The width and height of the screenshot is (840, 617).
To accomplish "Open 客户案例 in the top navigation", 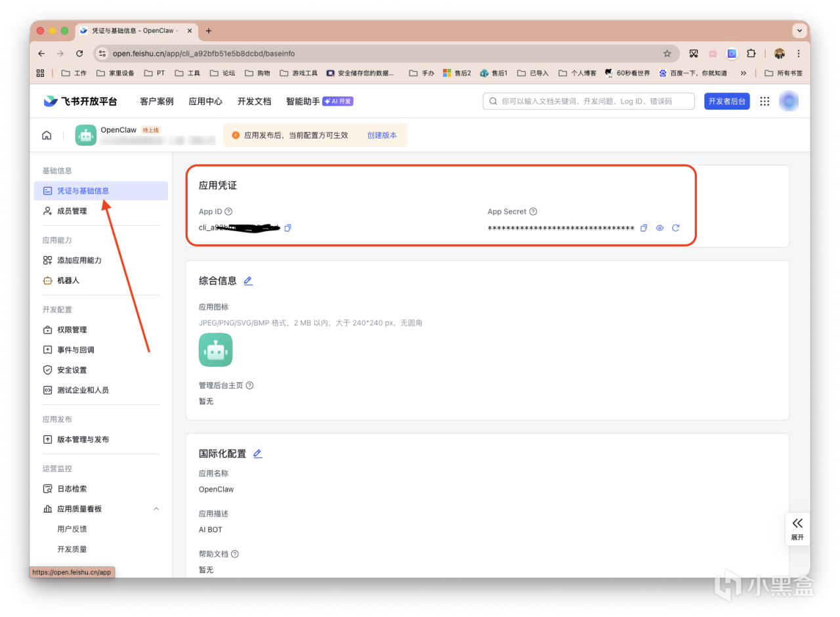I will point(157,101).
